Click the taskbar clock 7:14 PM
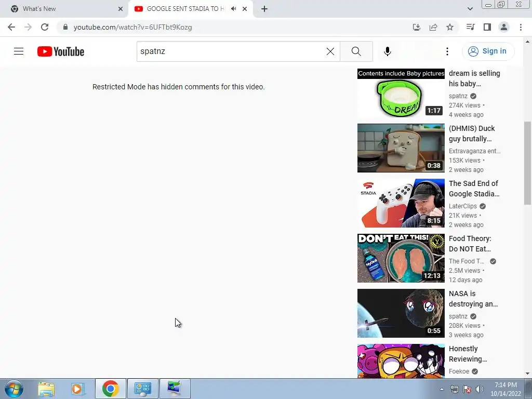The height and width of the screenshot is (399, 532). (x=506, y=389)
